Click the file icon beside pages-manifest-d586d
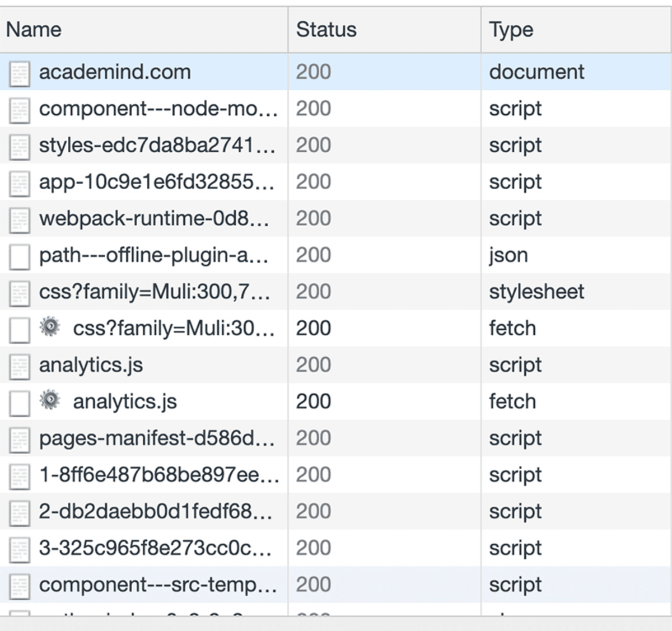672x631 pixels. click(20, 438)
